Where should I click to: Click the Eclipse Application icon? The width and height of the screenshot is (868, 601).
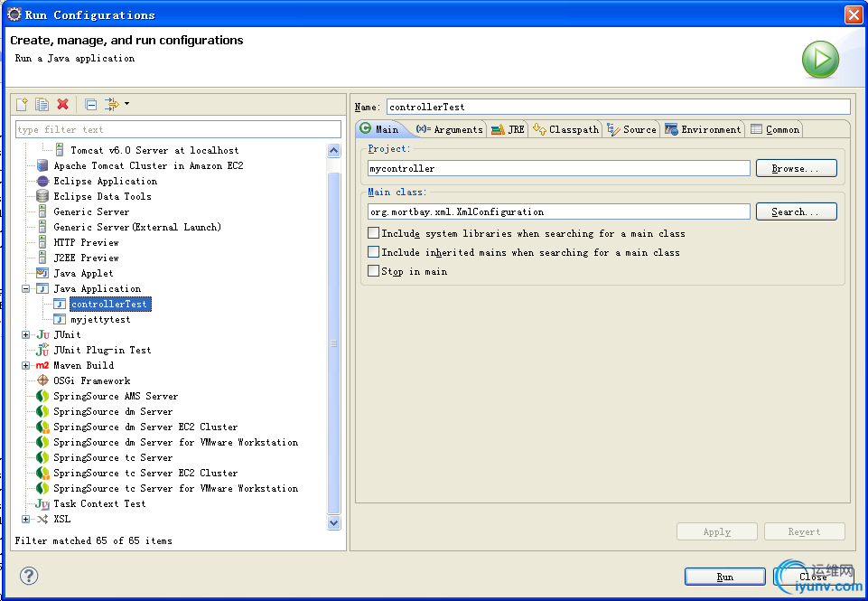42,181
